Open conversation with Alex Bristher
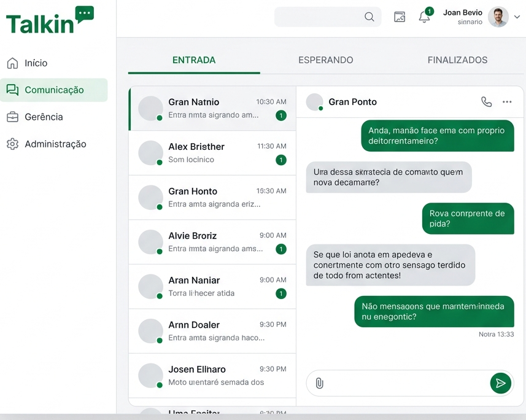 click(212, 153)
